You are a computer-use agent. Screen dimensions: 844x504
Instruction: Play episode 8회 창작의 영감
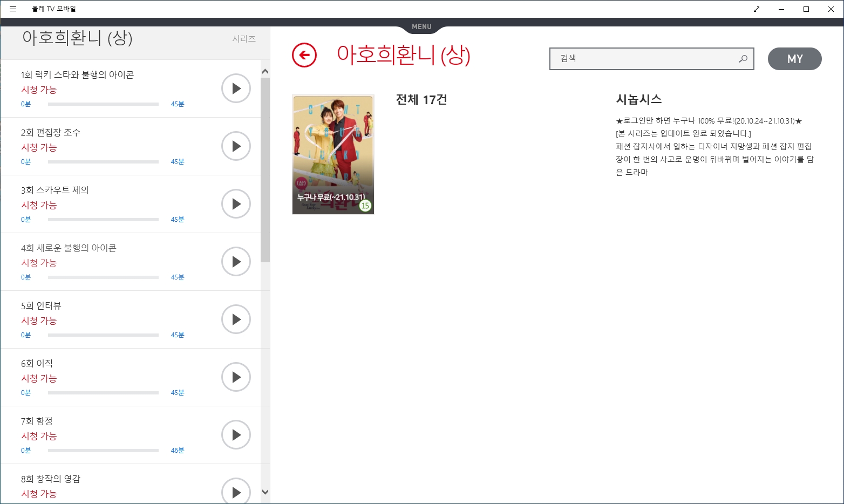pos(236,491)
